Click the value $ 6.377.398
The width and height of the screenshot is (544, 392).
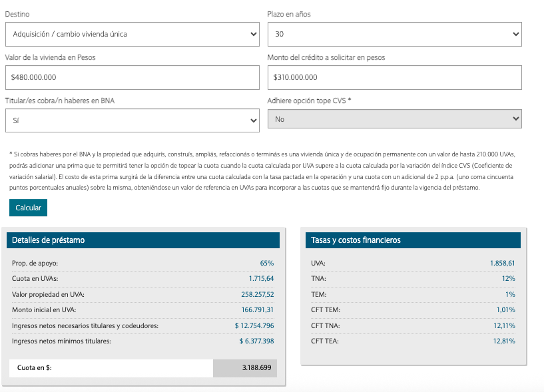(256, 341)
